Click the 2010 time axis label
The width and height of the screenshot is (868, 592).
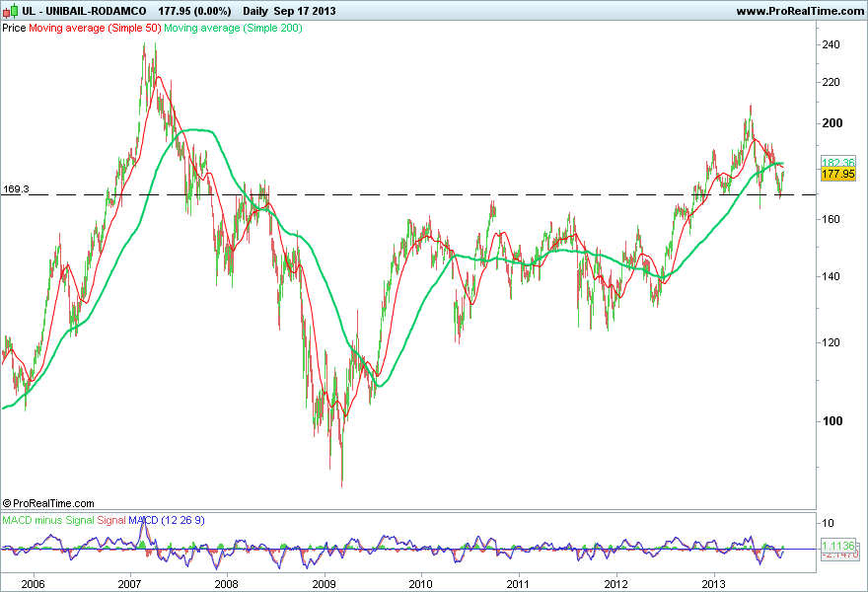pyautogui.click(x=421, y=584)
